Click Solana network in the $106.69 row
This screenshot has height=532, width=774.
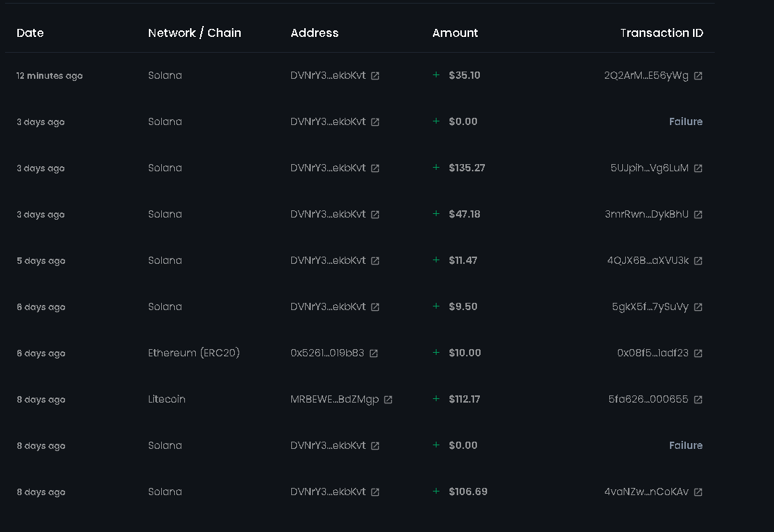click(165, 492)
